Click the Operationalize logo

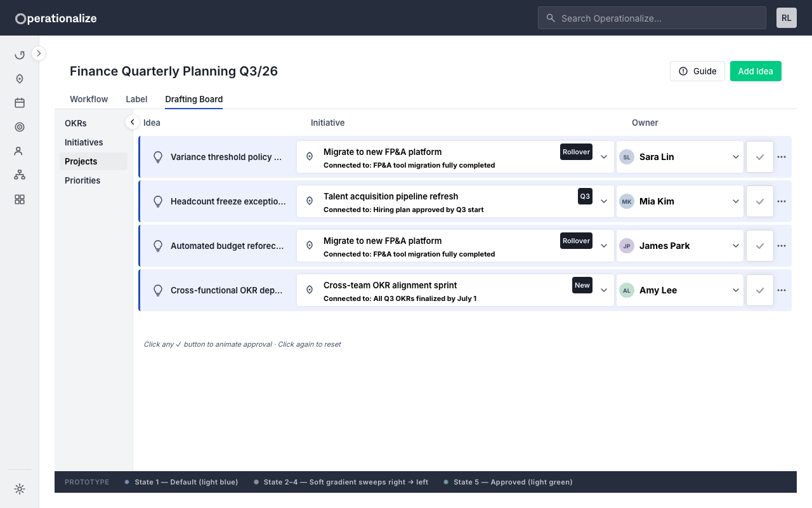pos(56,18)
